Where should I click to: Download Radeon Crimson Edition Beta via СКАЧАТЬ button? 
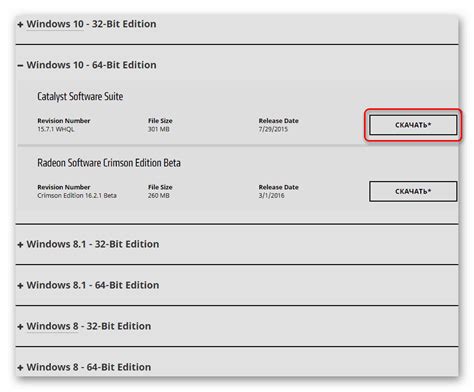[413, 191]
